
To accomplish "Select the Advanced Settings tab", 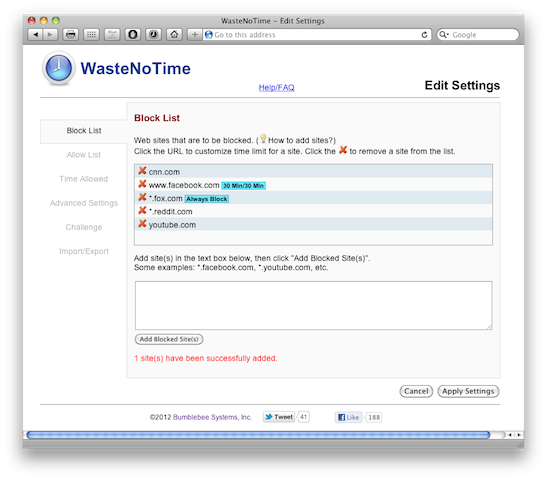I will [84, 203].
